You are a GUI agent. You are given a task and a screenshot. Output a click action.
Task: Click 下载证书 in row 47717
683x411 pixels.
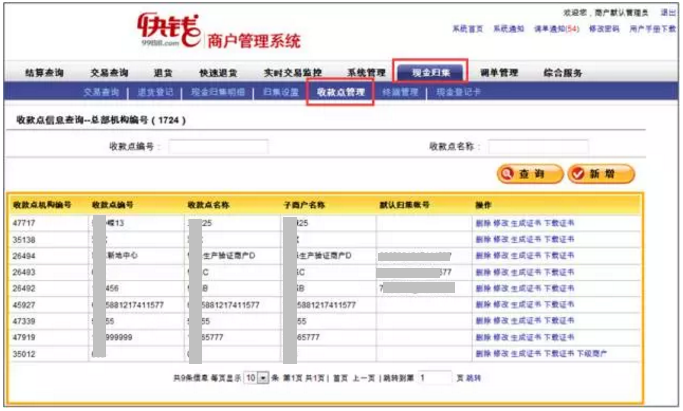(x=559, y=223)
